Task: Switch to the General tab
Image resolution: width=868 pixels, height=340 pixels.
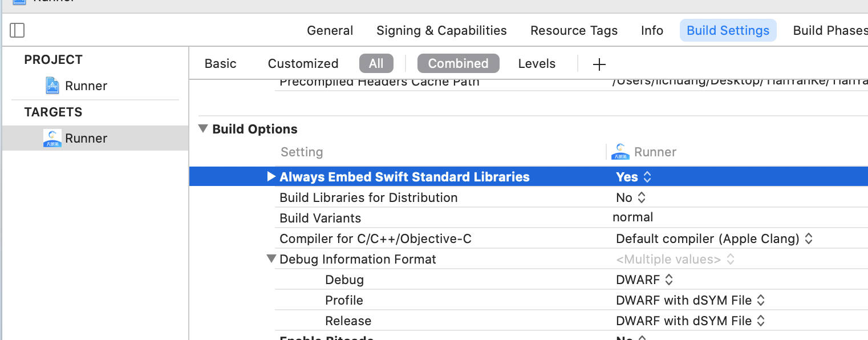Action: click(330, 30)
